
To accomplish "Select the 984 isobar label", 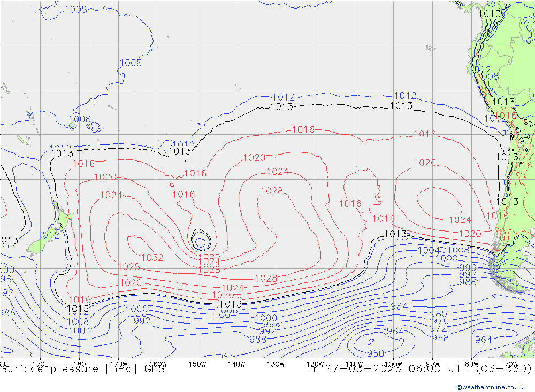I will click(x=399, y=306).
